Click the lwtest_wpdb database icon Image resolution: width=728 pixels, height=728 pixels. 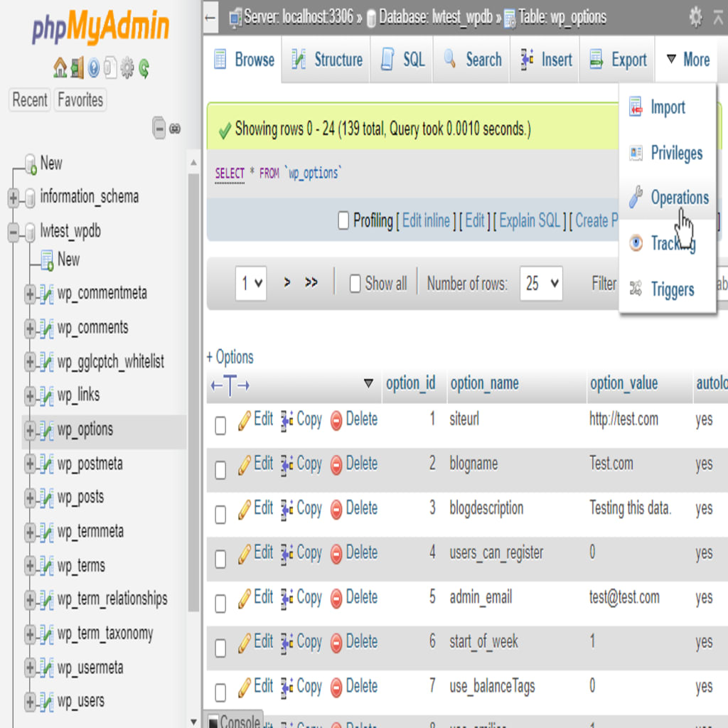(x=30, y=231)
